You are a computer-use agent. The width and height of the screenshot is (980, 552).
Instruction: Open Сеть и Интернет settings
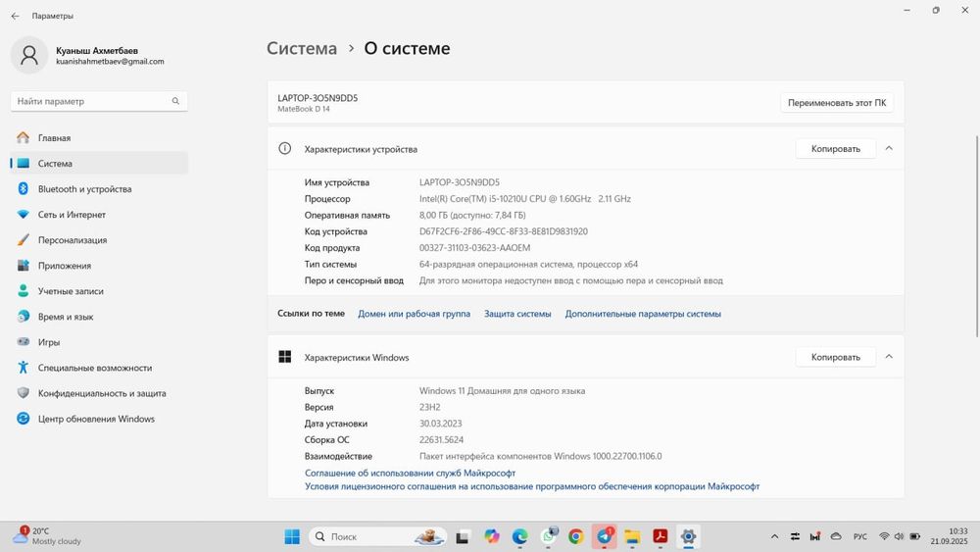click(x=99, y=215)
